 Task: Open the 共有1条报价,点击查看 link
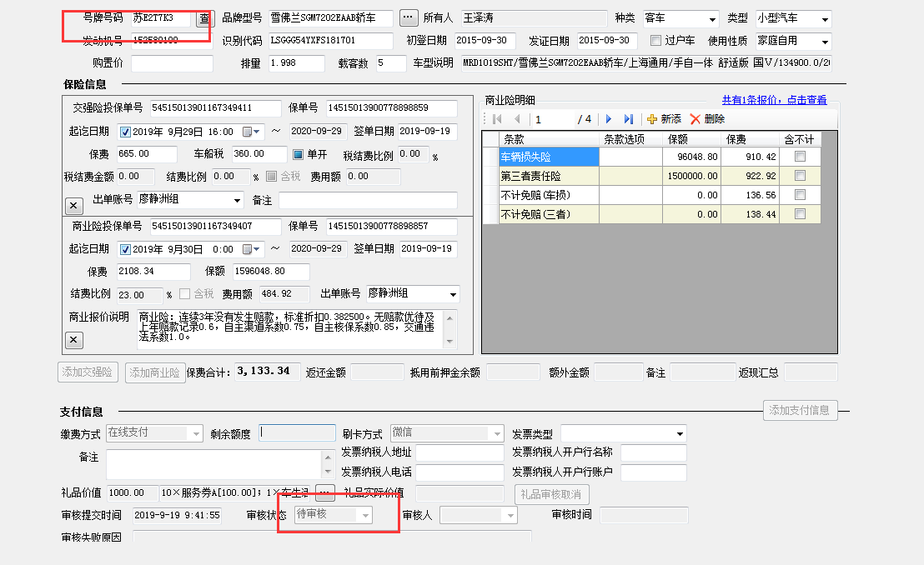click(x=775, y=100)
